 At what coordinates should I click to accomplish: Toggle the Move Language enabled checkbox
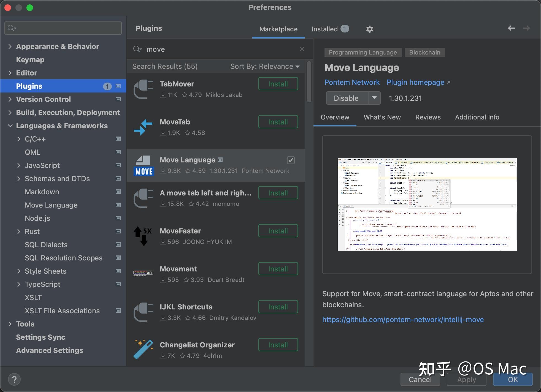291,160
